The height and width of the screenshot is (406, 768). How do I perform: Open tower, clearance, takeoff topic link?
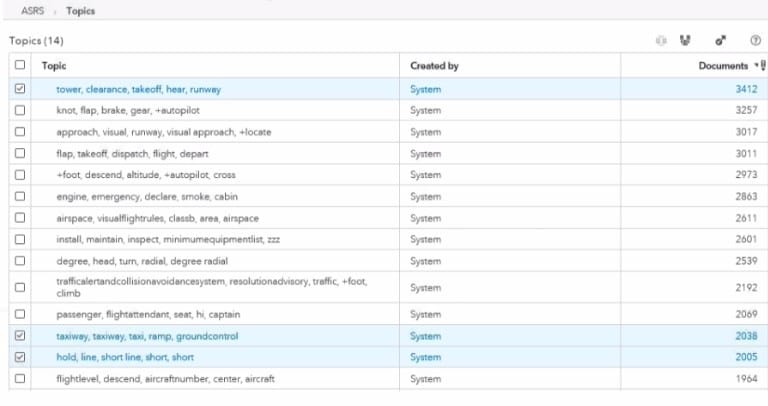tap(139, 89)
